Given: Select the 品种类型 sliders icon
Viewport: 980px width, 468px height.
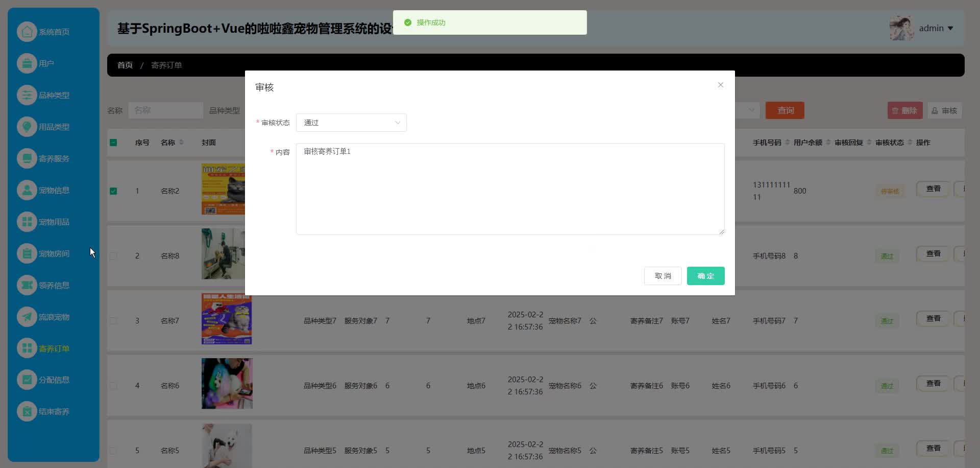Looking at the screenshot, I should pyautogui.click(x=27, y=95).
